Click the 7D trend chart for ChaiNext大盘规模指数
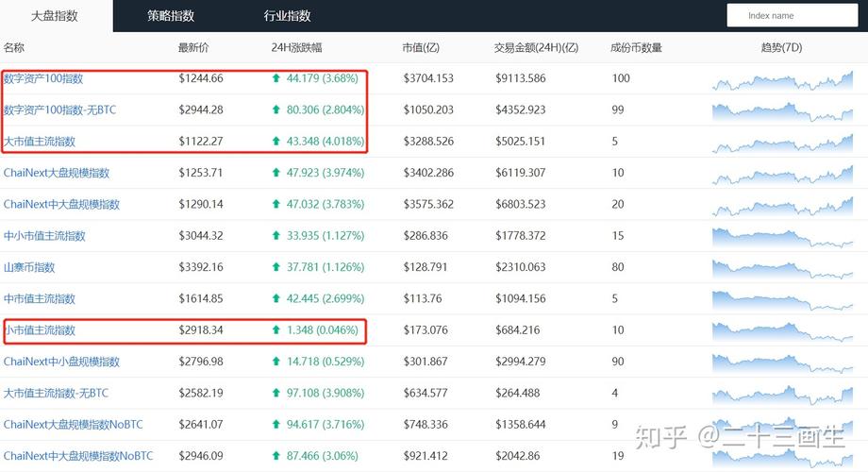This screenshot has width=868, height=472. tap(782, 175)
